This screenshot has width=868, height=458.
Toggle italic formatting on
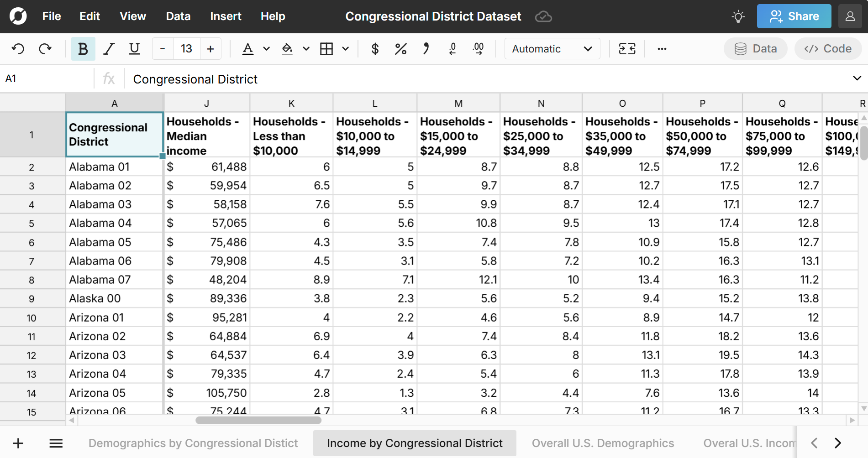(x=109, y=49)
